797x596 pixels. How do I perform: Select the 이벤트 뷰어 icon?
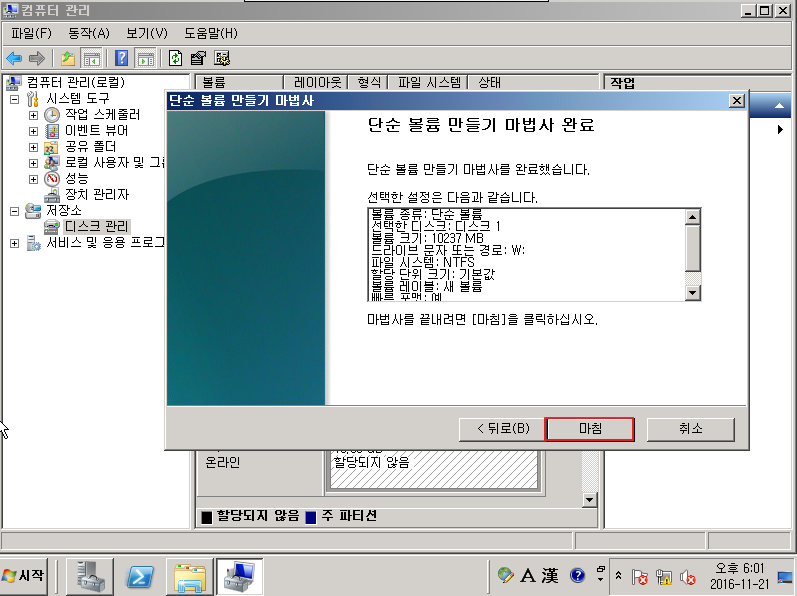(x=52, y=131)
